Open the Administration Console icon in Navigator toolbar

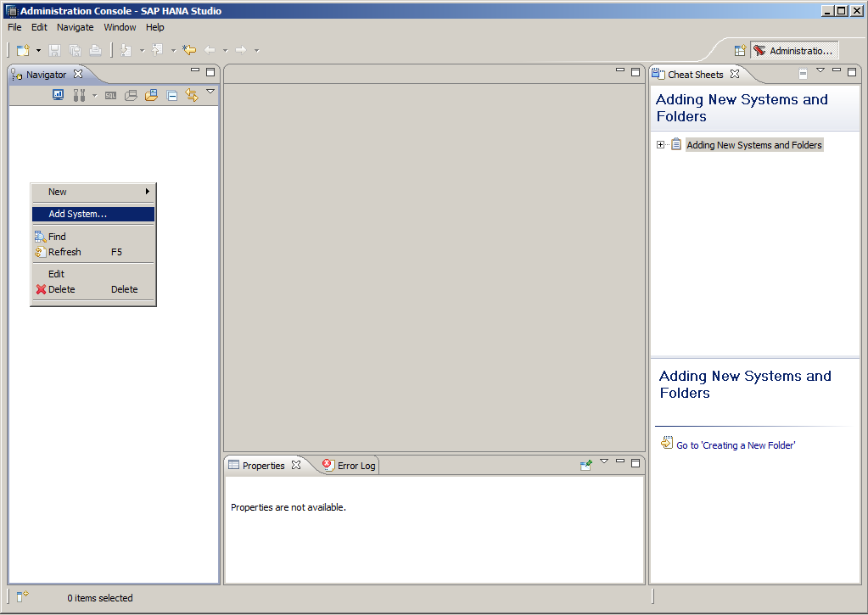tap(59, 96)
